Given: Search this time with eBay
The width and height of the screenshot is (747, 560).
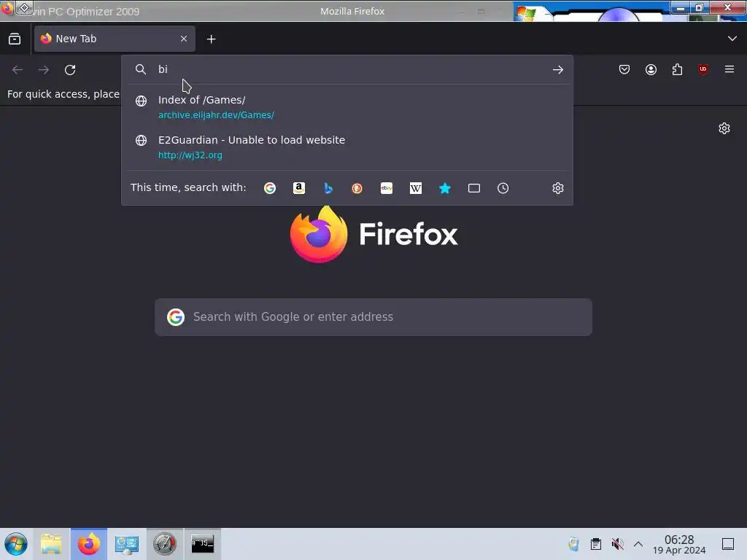Looking at the screenshot, I should click(x=387, y=188).
